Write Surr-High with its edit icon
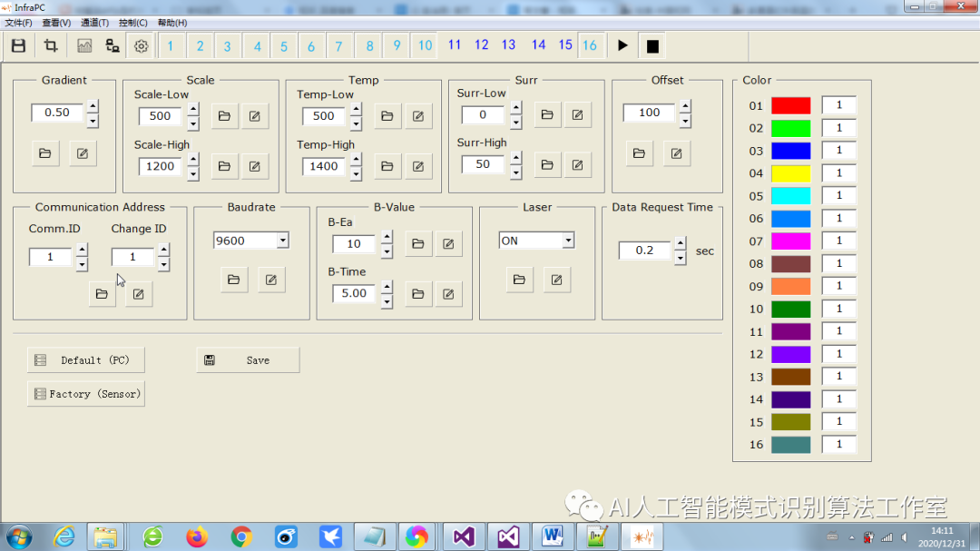Screen dimensions: 980x551 [577, 164]
